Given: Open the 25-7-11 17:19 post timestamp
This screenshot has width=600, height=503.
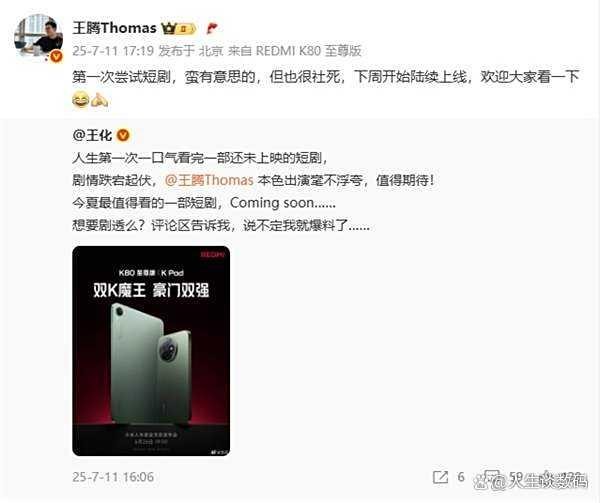Looking at the screenshot, I should [113, 51].
